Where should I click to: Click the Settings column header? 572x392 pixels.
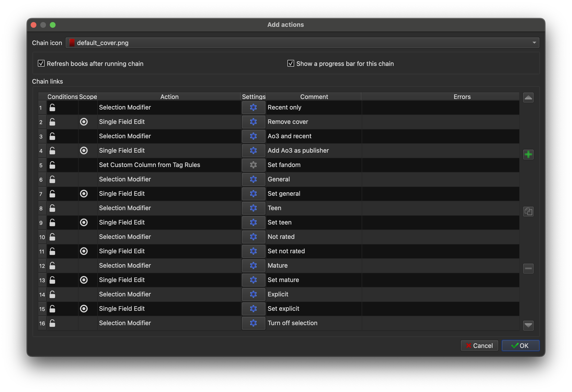click(253, 97)
